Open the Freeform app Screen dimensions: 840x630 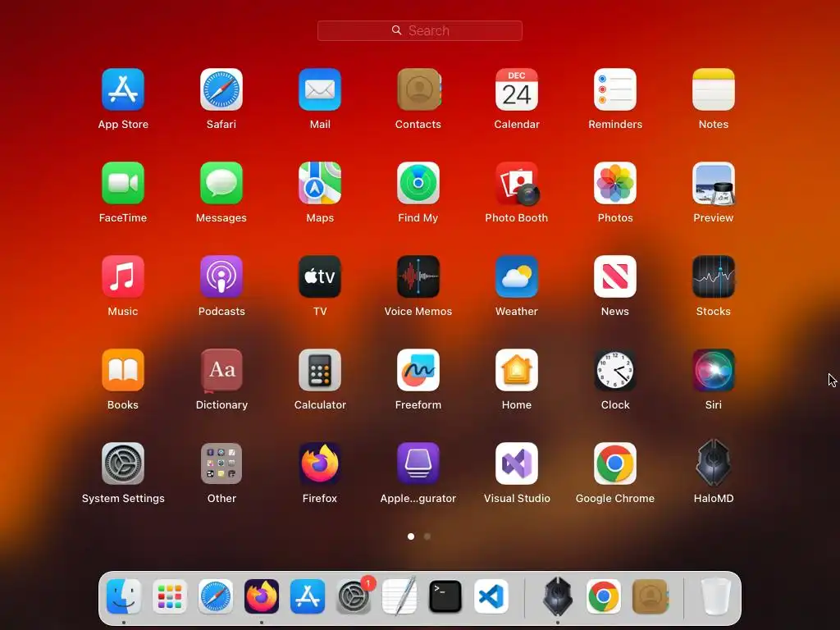point(418,370)
